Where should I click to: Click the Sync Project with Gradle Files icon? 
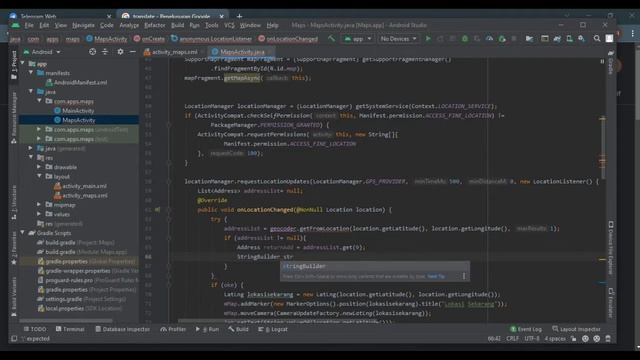coord(557,39)
